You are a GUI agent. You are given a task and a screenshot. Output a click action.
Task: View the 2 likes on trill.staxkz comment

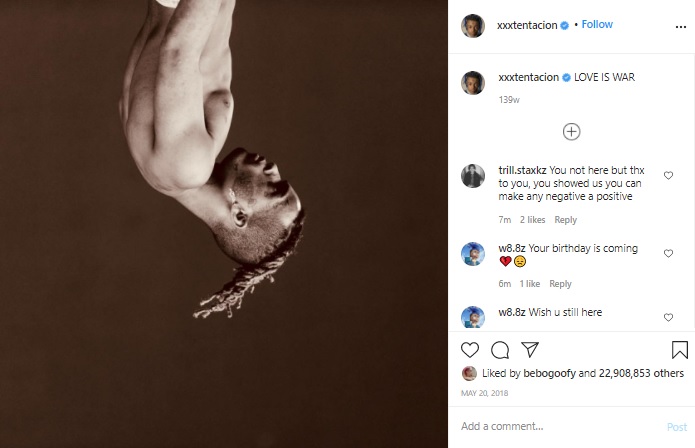pos(532,220)
